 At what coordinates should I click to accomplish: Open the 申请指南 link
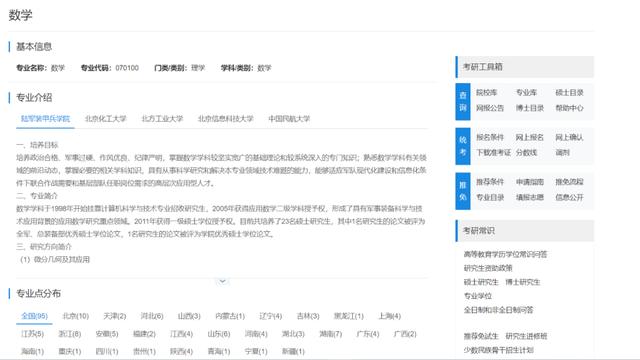click(530, 182)
